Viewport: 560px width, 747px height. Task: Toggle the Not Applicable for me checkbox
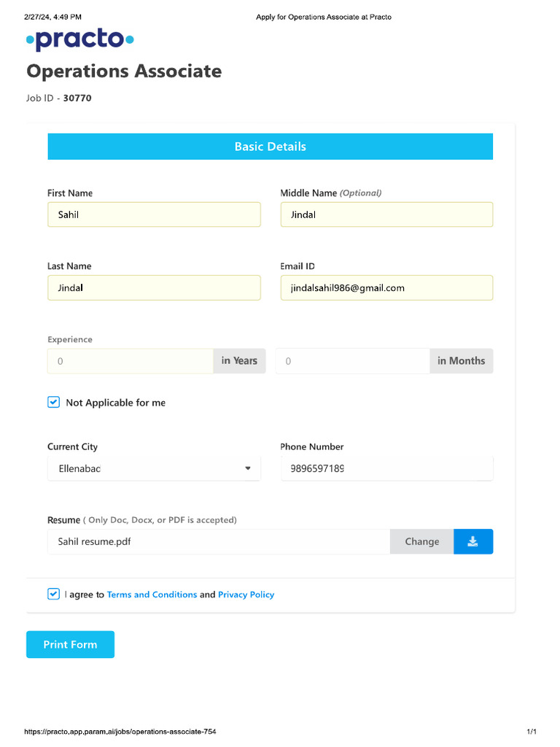[53, 402]
